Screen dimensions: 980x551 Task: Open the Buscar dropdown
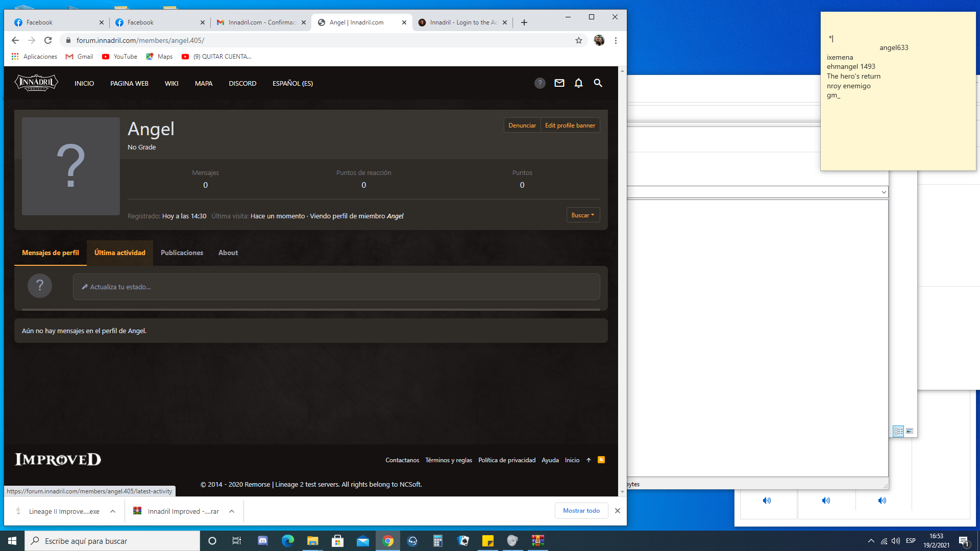click(582, 215)
